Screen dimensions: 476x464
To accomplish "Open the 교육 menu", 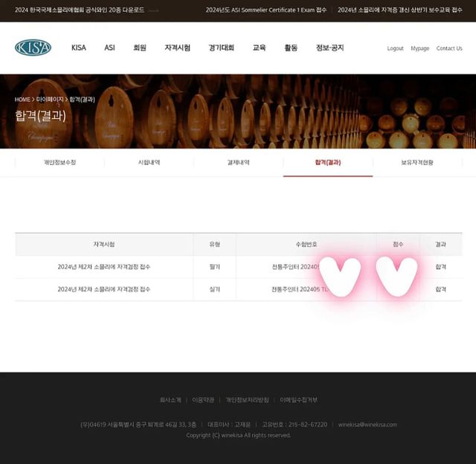I will point(260,48).
